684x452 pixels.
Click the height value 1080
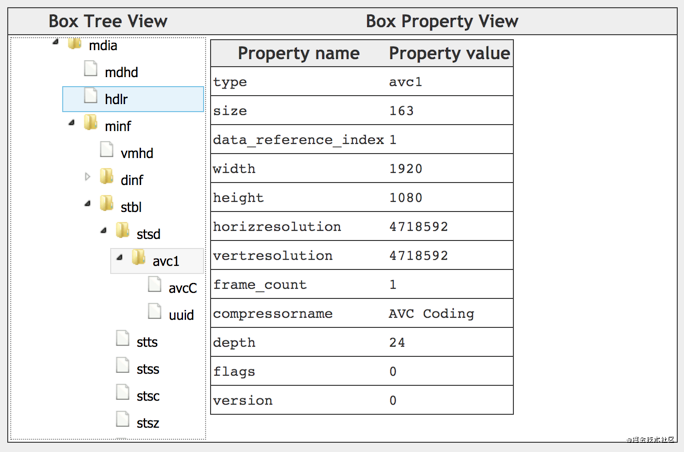click(x=406, y=198)
